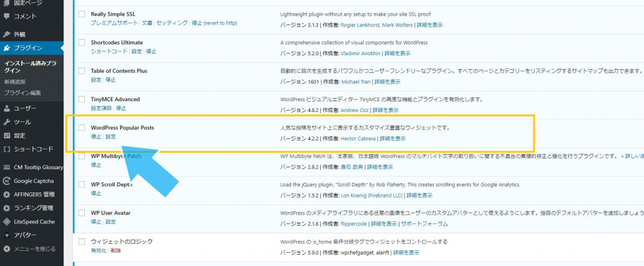Open プラグイン編集 in the plugins submenu
Viewport: 644px width, 266px height.
(23, 93)
